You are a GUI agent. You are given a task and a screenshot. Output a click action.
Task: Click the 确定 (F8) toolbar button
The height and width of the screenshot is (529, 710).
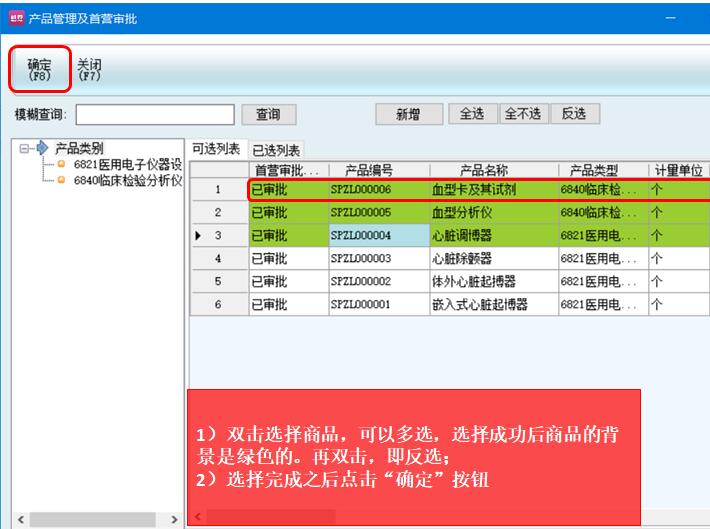tap(39, 69)
